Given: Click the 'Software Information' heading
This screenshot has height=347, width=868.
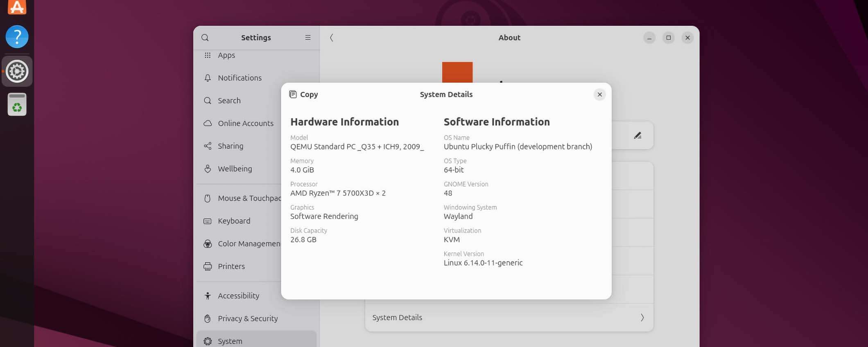Looking at the screenshot, I should tap(497, 122).
